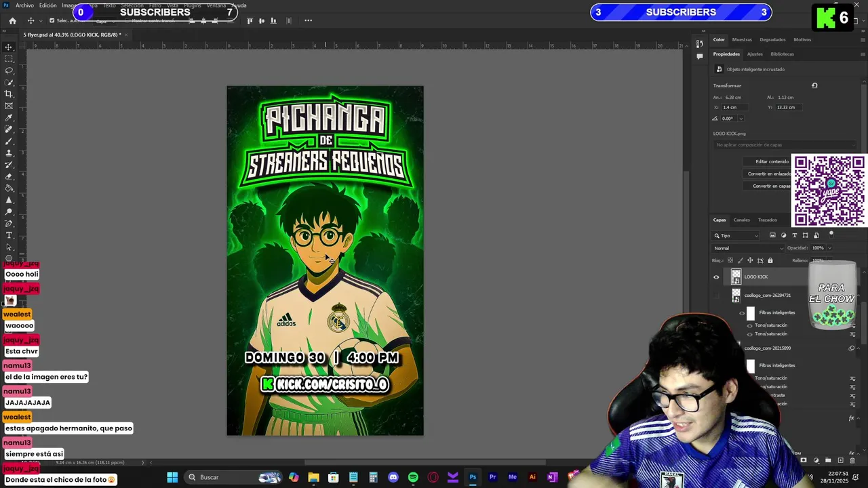The image size is (868, 488).
Task: Reset transform in Properties panel
Action: click(814, 85)
